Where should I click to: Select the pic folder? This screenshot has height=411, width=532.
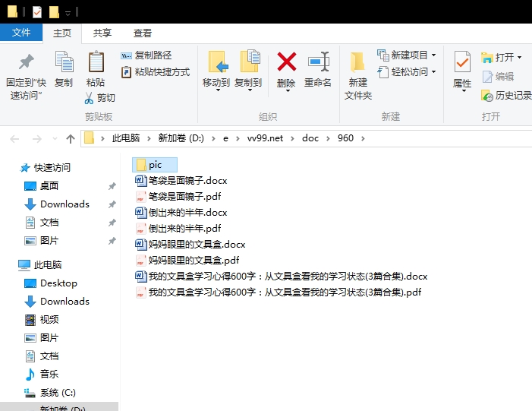pos(155,165)
